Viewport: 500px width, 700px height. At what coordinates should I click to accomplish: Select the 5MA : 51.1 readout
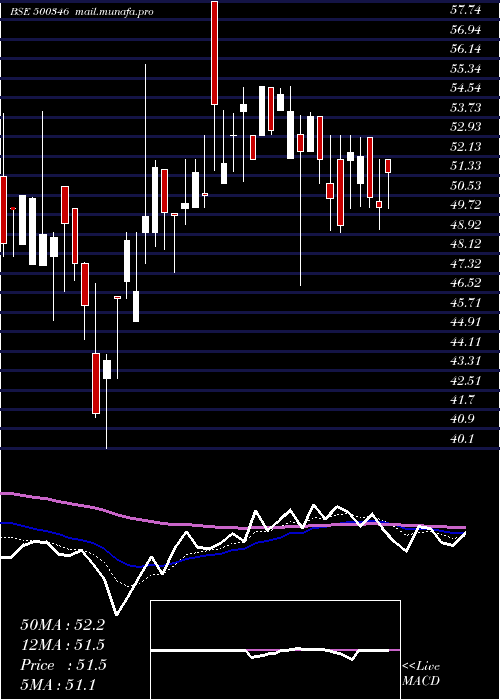58,684
